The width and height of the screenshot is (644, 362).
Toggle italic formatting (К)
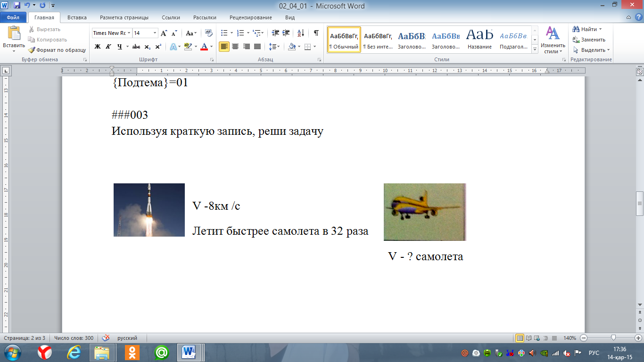point(108,46)
